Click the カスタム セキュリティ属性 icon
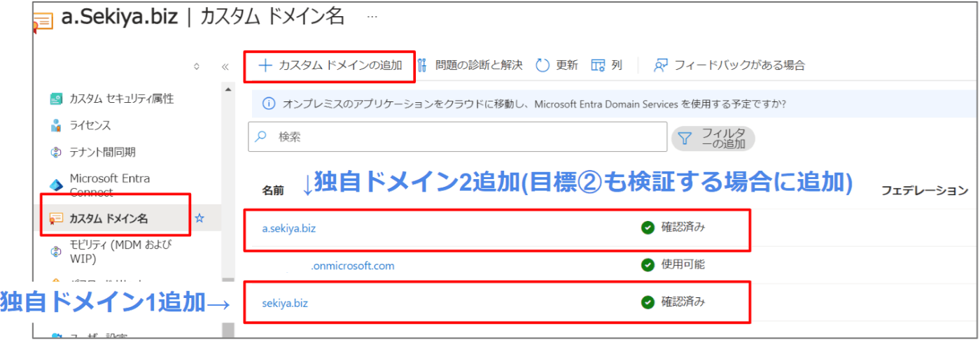Viewport: 980px width, 340px height. click(57, 99)
